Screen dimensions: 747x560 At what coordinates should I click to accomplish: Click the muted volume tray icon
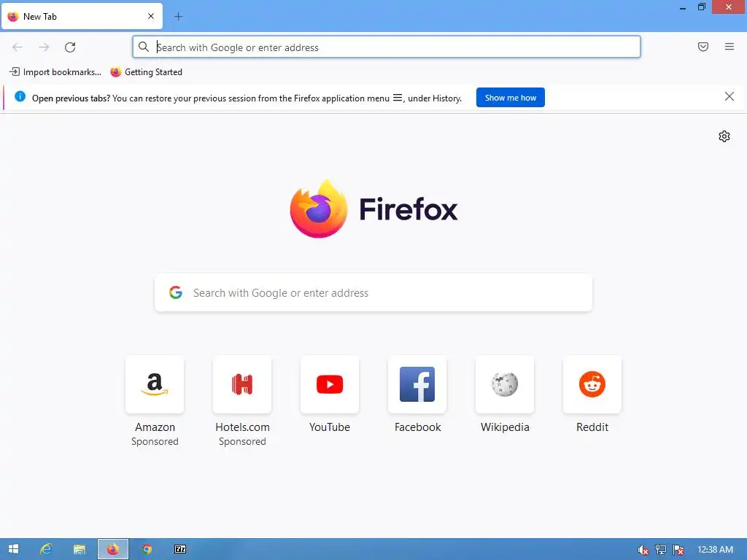pos(643,550)
